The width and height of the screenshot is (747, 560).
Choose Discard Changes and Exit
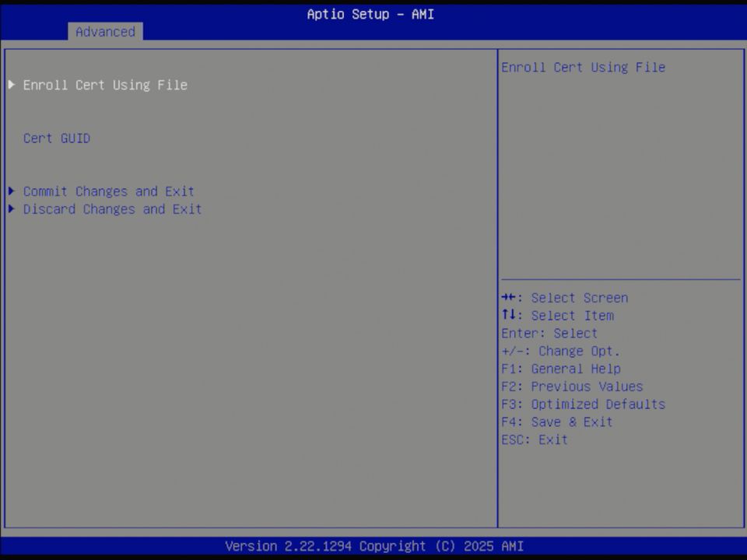point(112,208)
